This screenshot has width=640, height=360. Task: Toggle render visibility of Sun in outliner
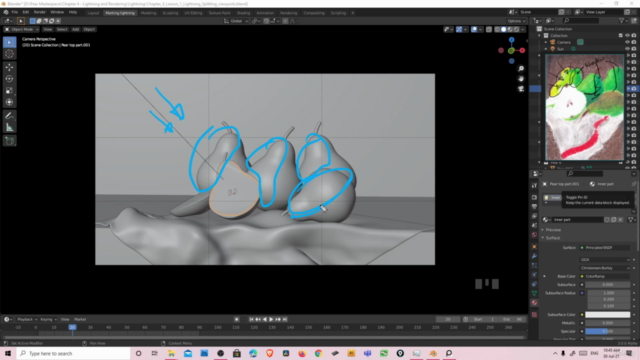pos(634,49)
